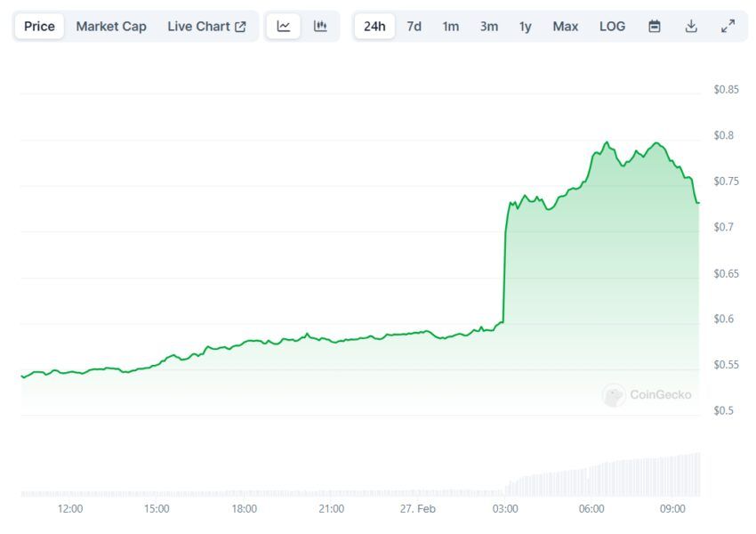Screen dimensions: 756x534
Task: Select the 1m time range
Action: point(451,26)
